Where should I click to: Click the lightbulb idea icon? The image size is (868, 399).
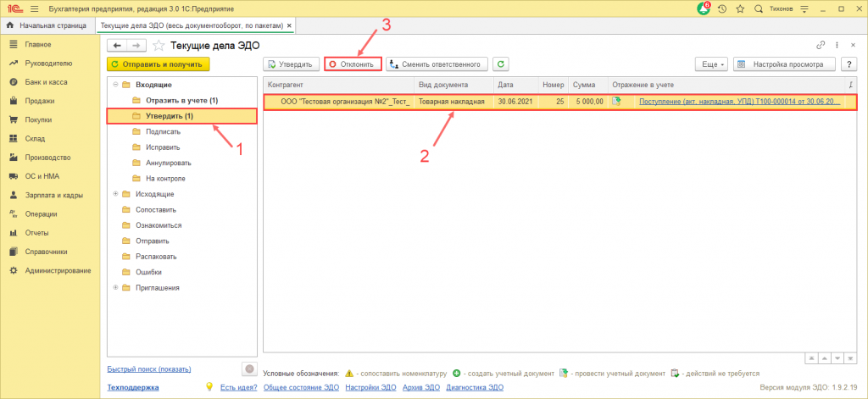[209, 387]
